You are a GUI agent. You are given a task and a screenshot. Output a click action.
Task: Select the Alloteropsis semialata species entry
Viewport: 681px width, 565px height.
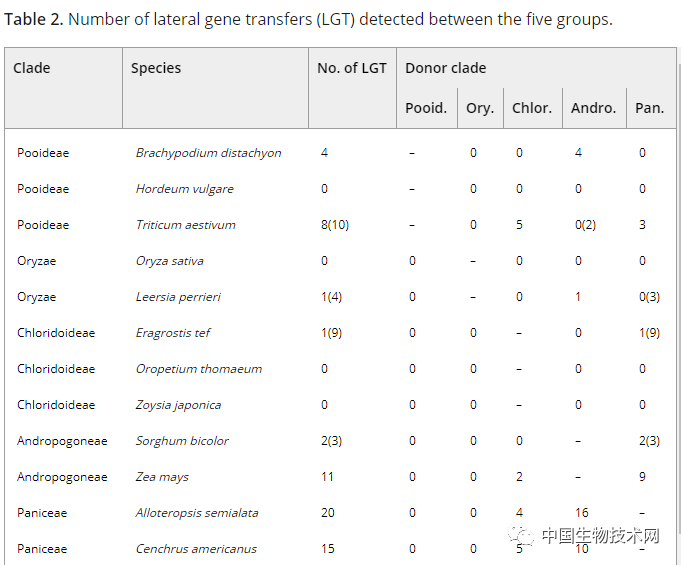click(x=197, y=513)
